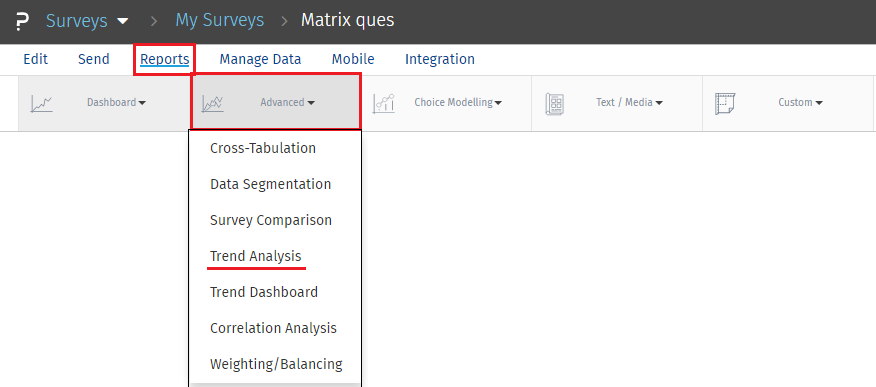
Task: Click the Choice Modelling graph icon
Action: coord(383,104)
